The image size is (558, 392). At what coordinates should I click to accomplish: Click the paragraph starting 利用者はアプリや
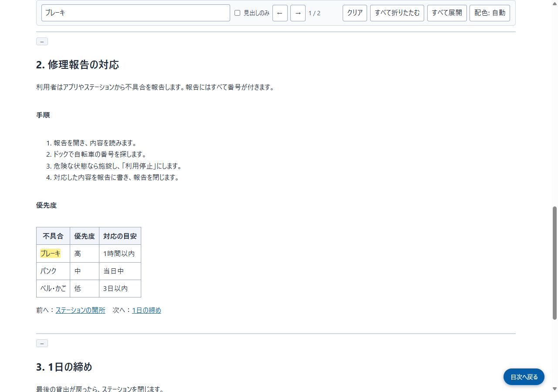point(155,87)
